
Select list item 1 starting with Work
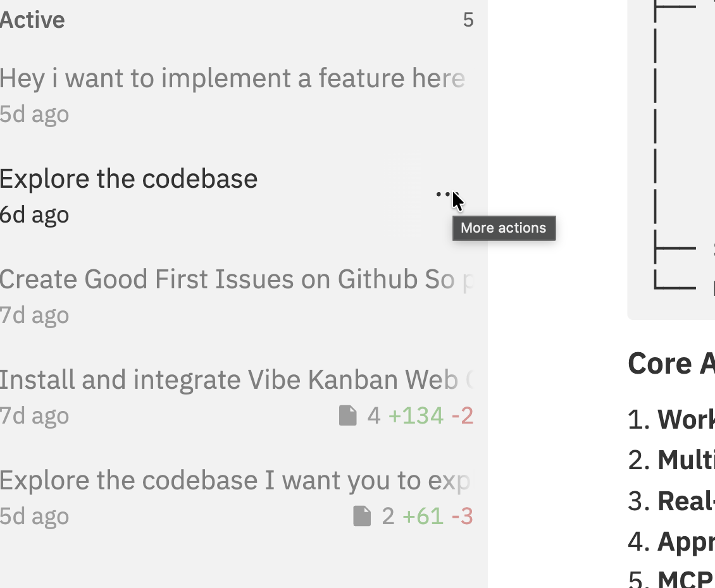[x=671, y=419]
